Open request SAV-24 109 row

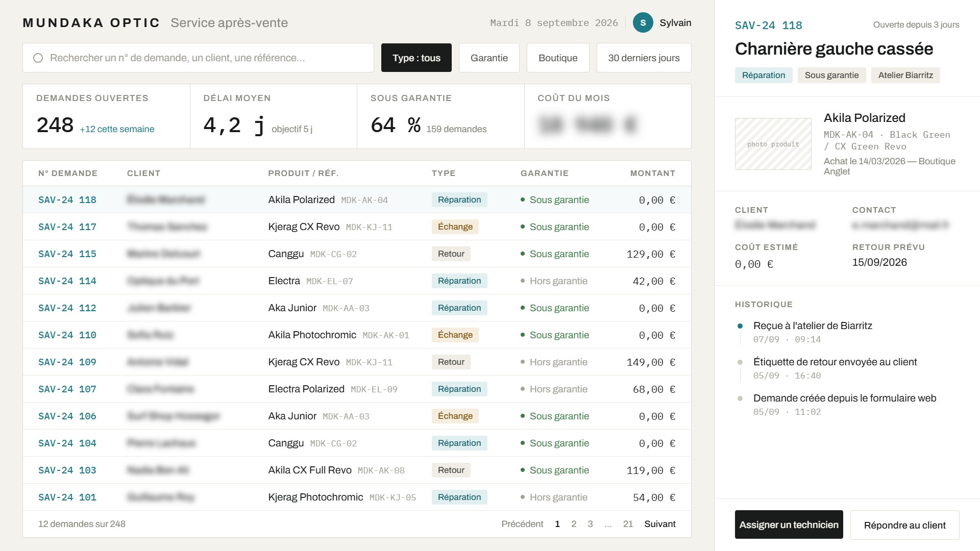(357, 362)
